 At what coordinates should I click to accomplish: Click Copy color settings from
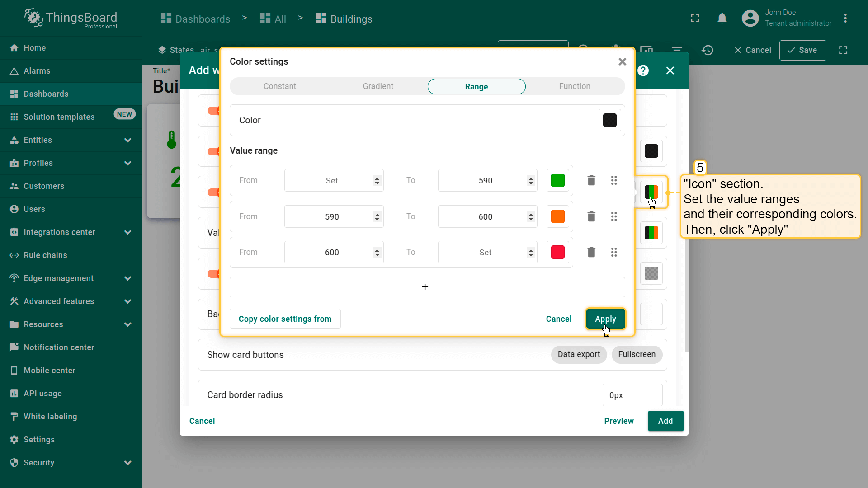coord(285,319)
